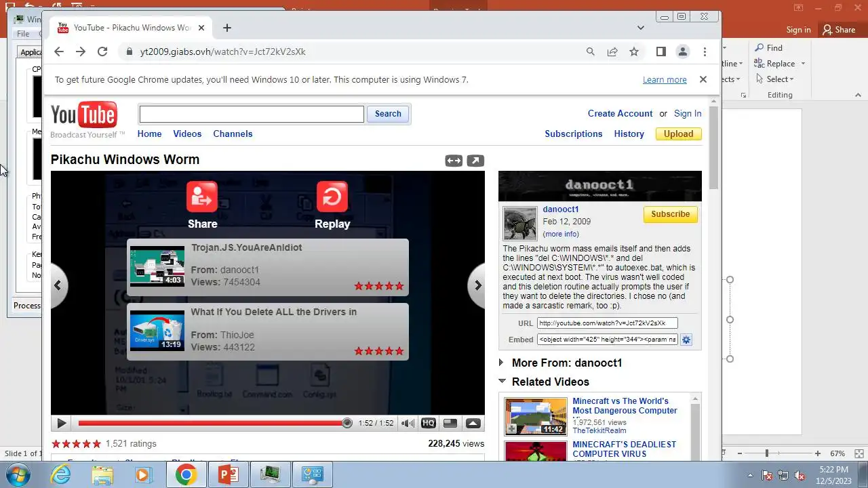Viewport: 868px width, 488px height.
Task: Mute the video with the speaker icon
Action: pyautogui.click(x=408, y=423)
